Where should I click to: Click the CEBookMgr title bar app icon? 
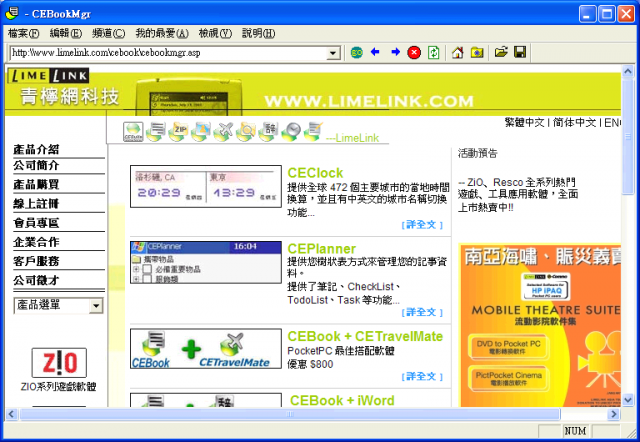pos(12,13)
